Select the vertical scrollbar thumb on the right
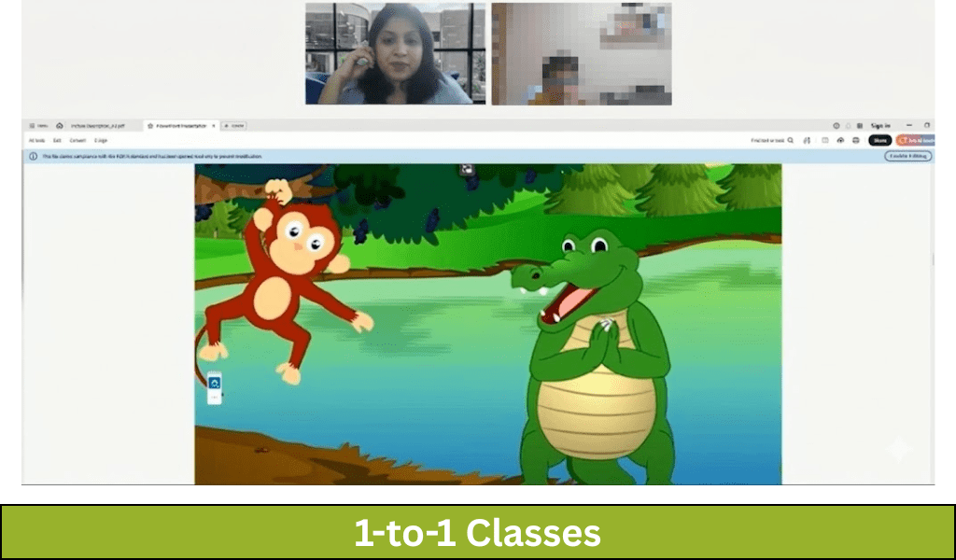This screenshot has height=560, width=956. 933,259
